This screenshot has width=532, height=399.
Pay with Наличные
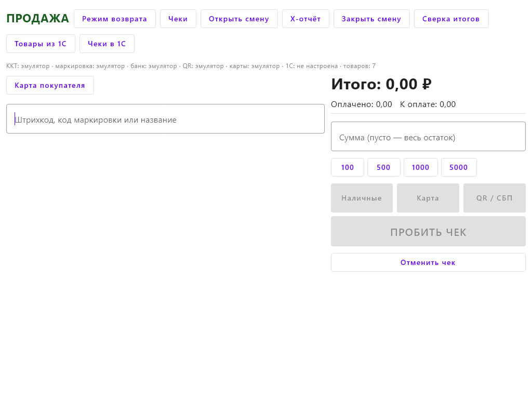(x=362, y=198)
